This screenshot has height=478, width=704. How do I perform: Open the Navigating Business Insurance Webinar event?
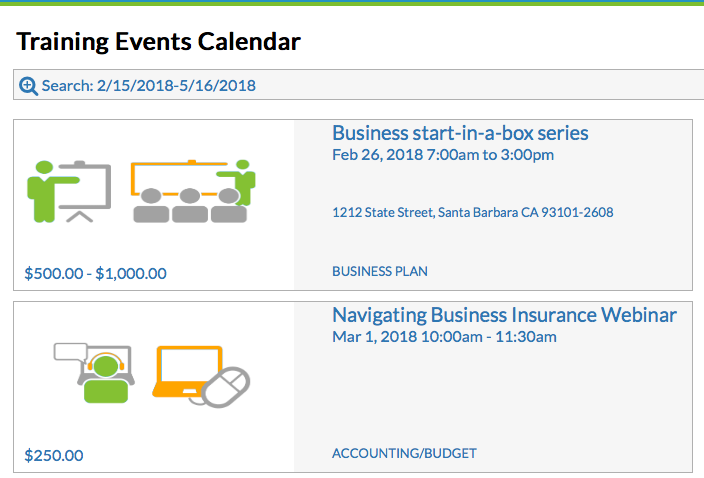tap(504, 315)
